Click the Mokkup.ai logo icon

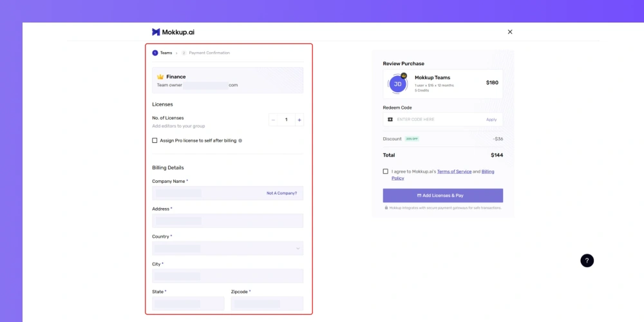pos(156,32)
